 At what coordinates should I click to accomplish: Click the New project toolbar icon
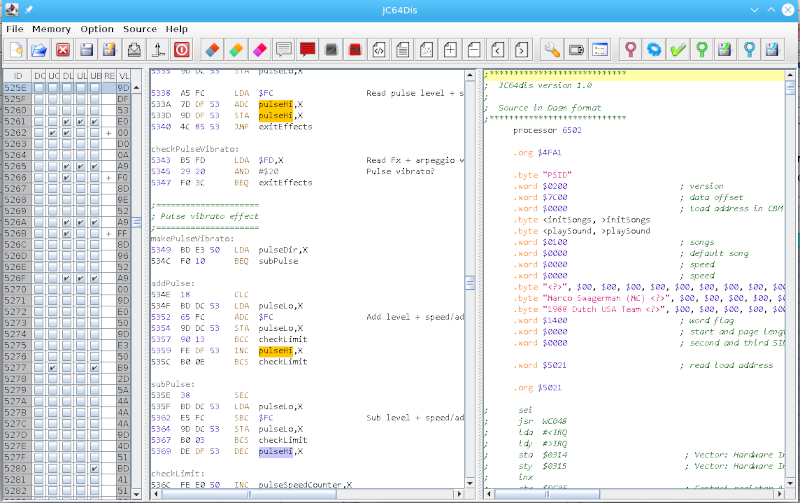pos(15,49)
